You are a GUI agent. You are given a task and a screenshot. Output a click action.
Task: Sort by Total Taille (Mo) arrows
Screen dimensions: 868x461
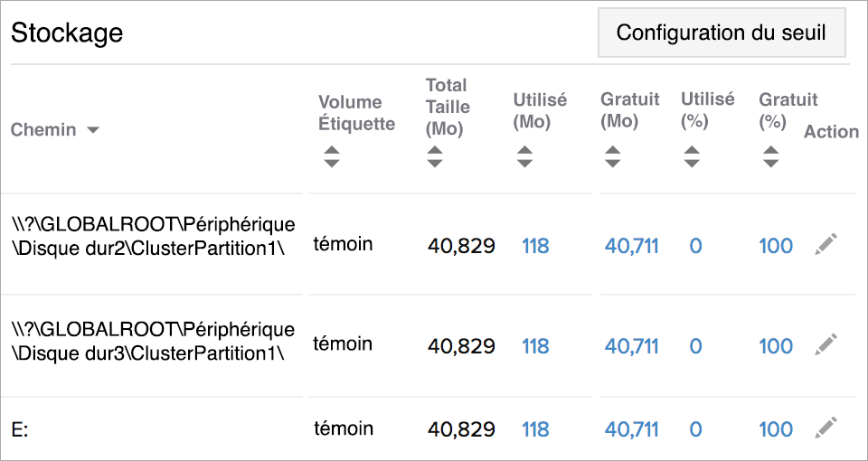click(x=435, y=156)
